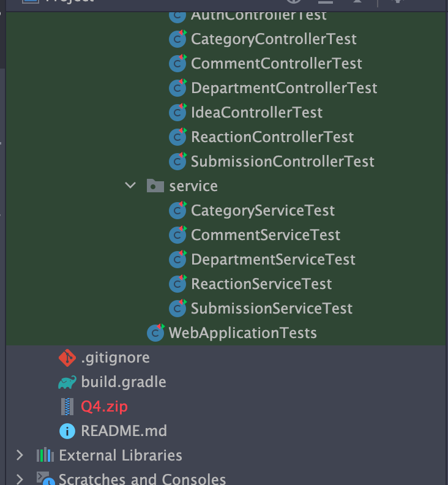The height and width of the screenshot is (485, 448).
Task: Click the .gitignore git file icon
Action: click(67, 357)
